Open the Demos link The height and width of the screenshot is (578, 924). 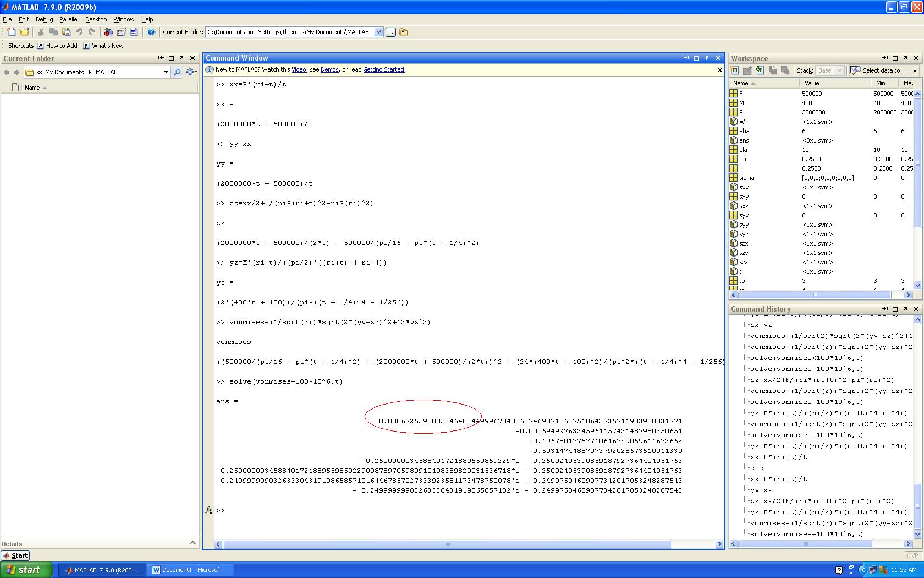(x=329, y=69)
